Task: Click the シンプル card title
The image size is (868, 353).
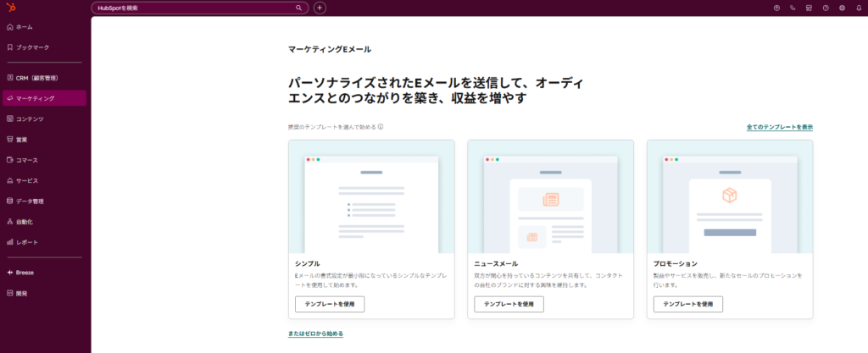Action: point(307,263)
